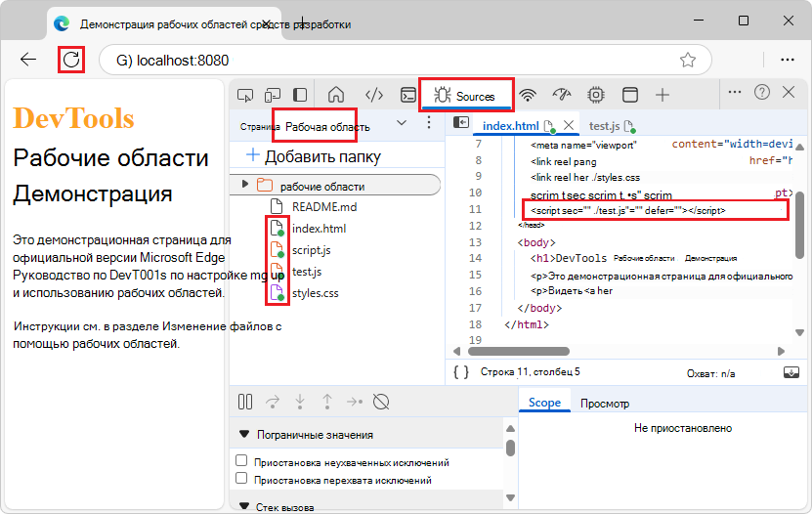The image size is (812, 514).
Task: Toggle device emulation in DevTools toolbar
Action: click(x=273, y=95)
